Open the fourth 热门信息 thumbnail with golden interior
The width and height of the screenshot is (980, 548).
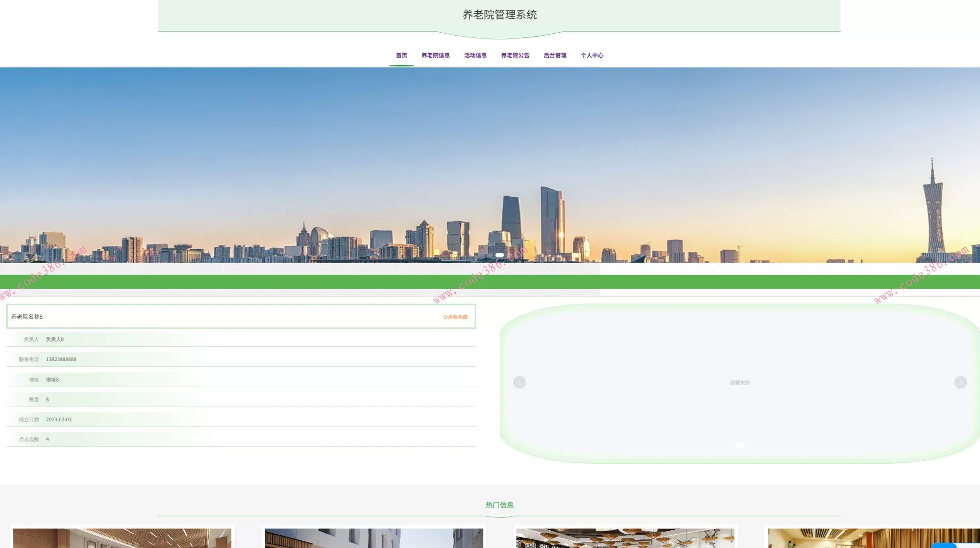[874, 538]
